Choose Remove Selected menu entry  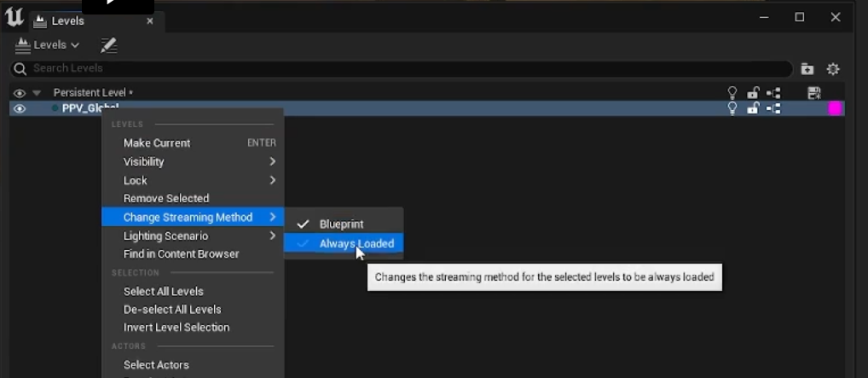coord(193,199)
